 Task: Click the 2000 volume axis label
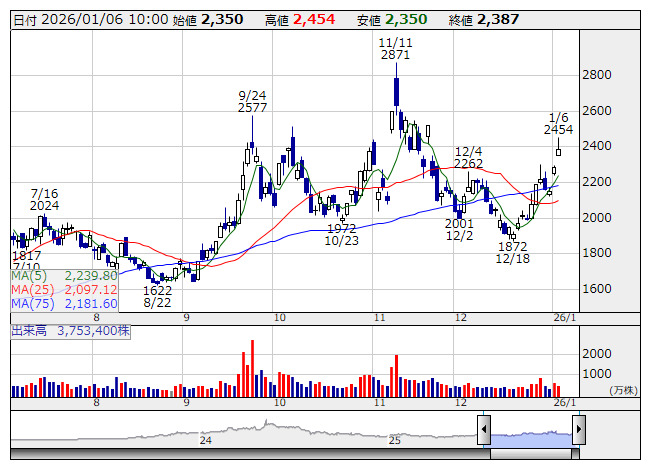click(597, 354)
